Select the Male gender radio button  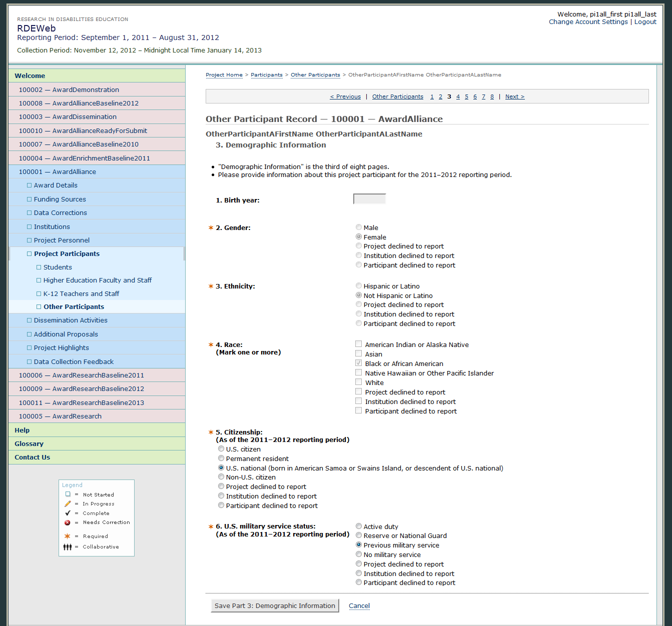(x=359, y=227)
